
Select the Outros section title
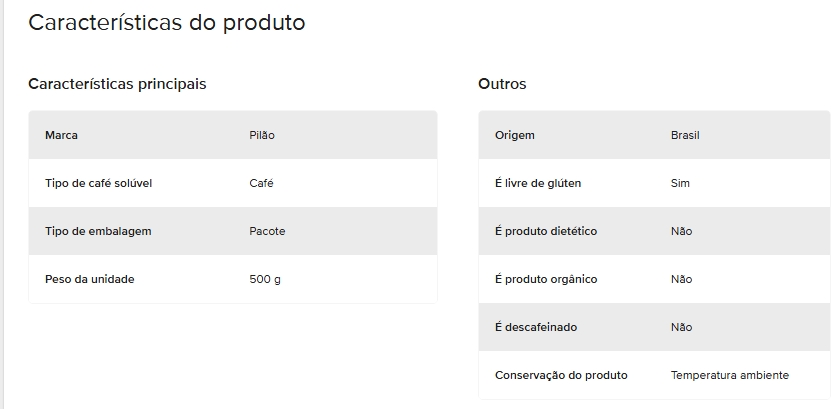click(502, 84)
